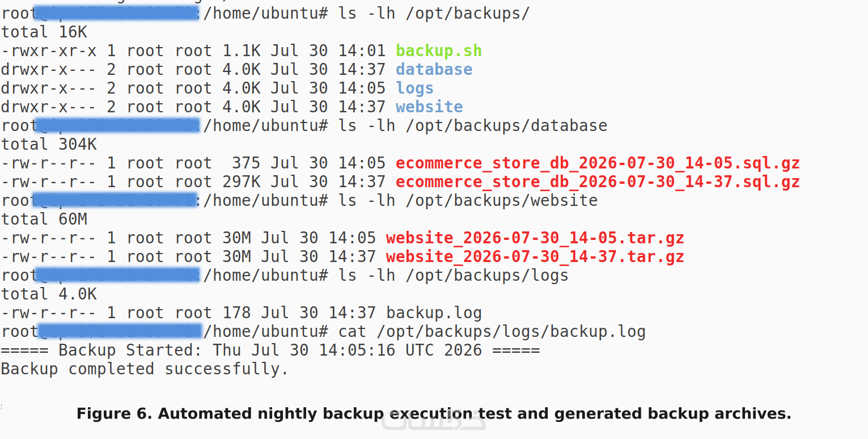Click the 'ls -lh /opt/backups/logs' command
Image resolution: width=868 pixels, height=439 pixels.
coord(453,276)
